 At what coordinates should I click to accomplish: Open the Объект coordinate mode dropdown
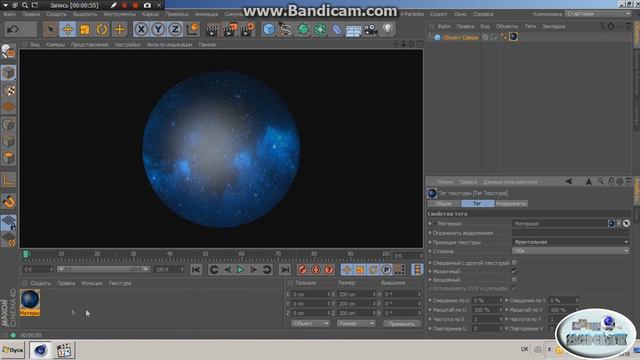[310, 323]
